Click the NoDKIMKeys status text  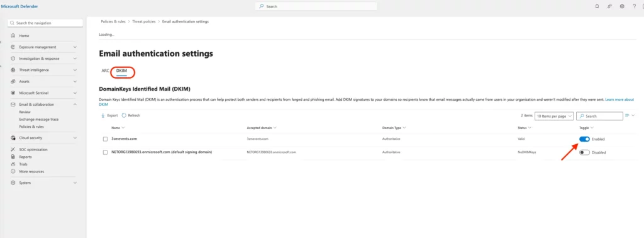click(x=527, y=152)
